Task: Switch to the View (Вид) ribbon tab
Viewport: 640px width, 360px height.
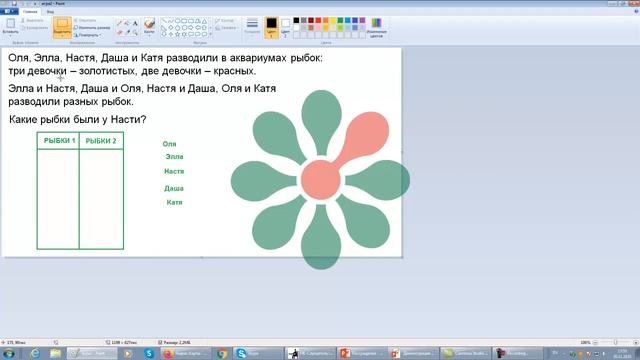Action: point(50,11)
